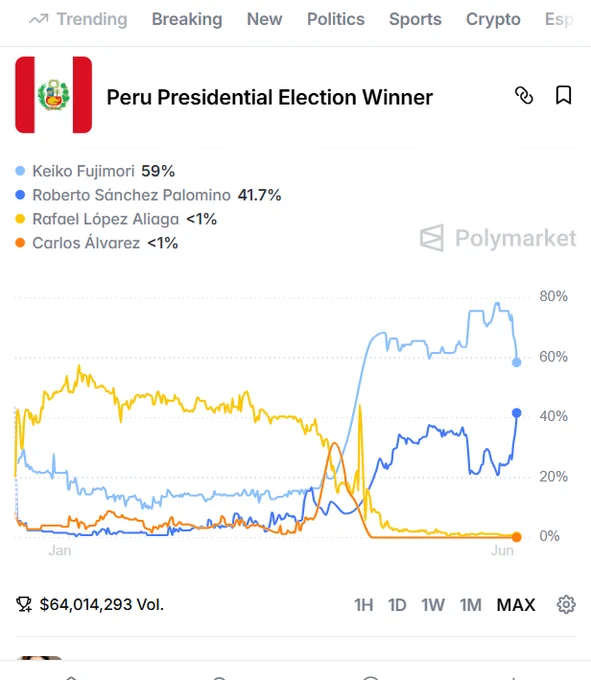Select the MAX time range
The height and width of the screenshot is (680, 591).
coord(516,605)
